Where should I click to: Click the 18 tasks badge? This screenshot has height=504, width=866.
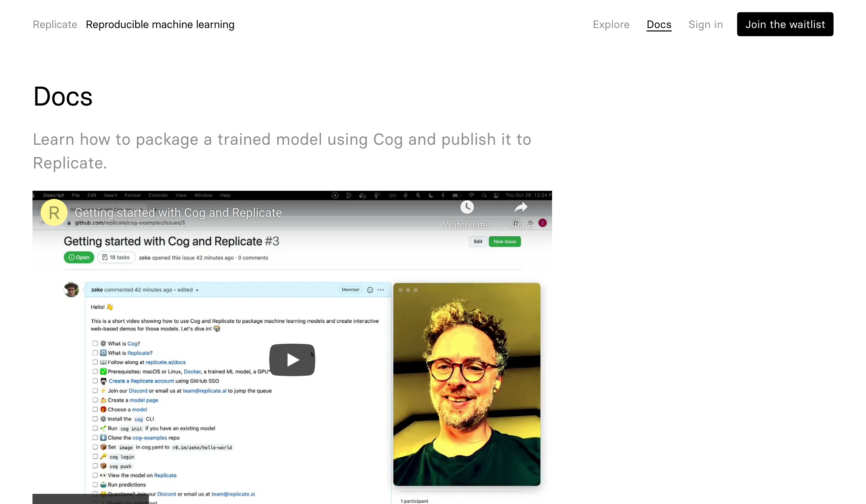116,257
